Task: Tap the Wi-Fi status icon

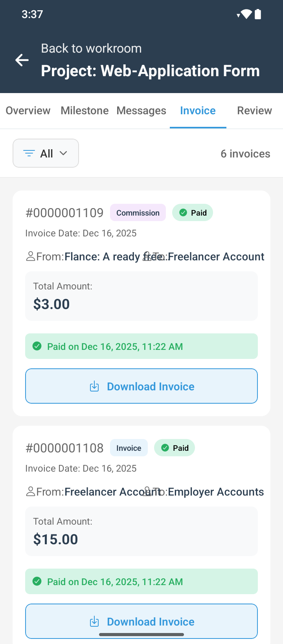Action: tap(246, 15)
